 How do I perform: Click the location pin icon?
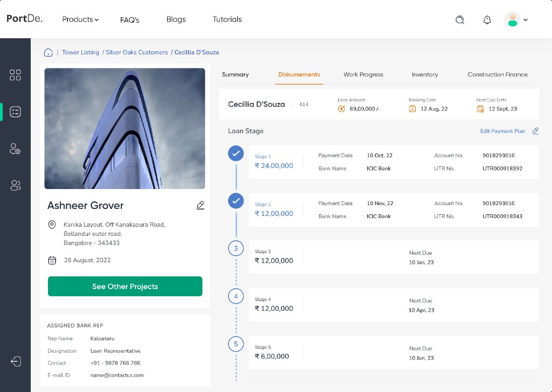52,225
